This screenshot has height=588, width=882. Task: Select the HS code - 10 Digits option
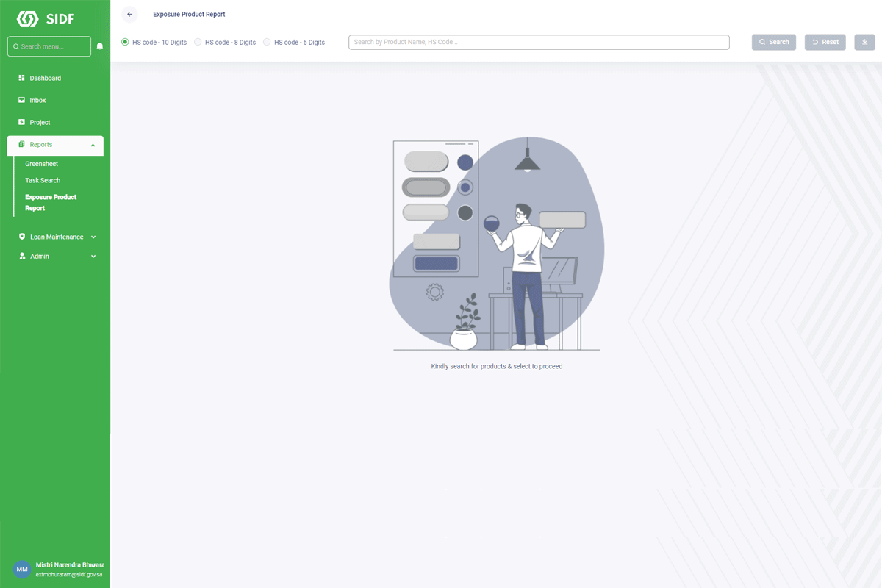point(124,42)
